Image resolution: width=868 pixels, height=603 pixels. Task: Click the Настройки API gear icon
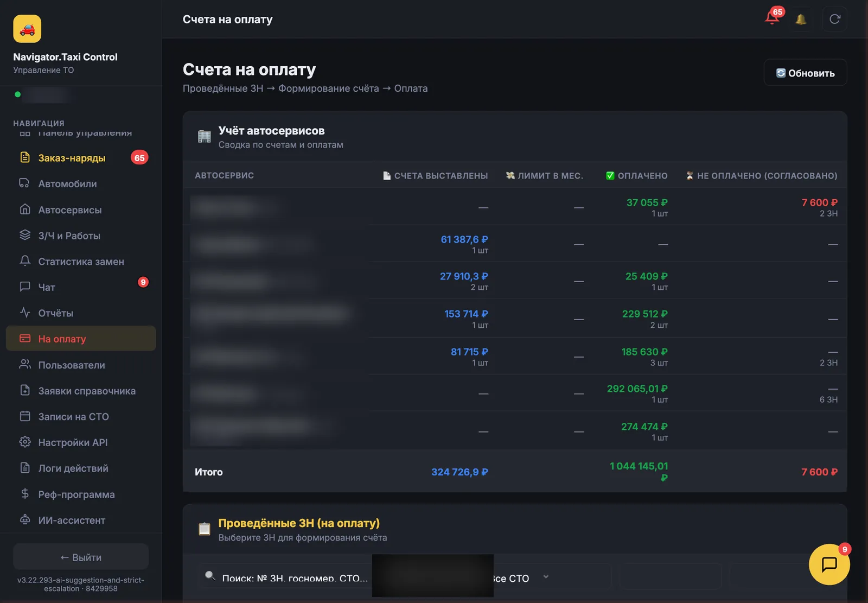pos(25,442)
